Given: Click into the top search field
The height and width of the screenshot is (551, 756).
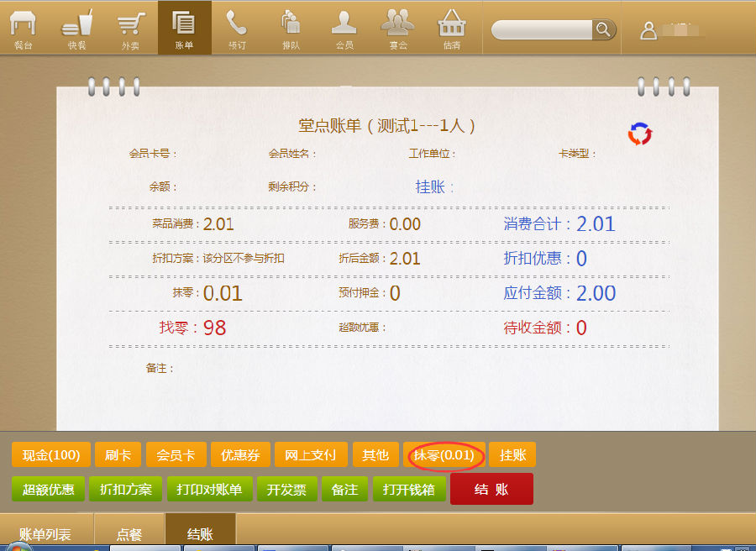Looking at the screenshot, I should (543, 30).
